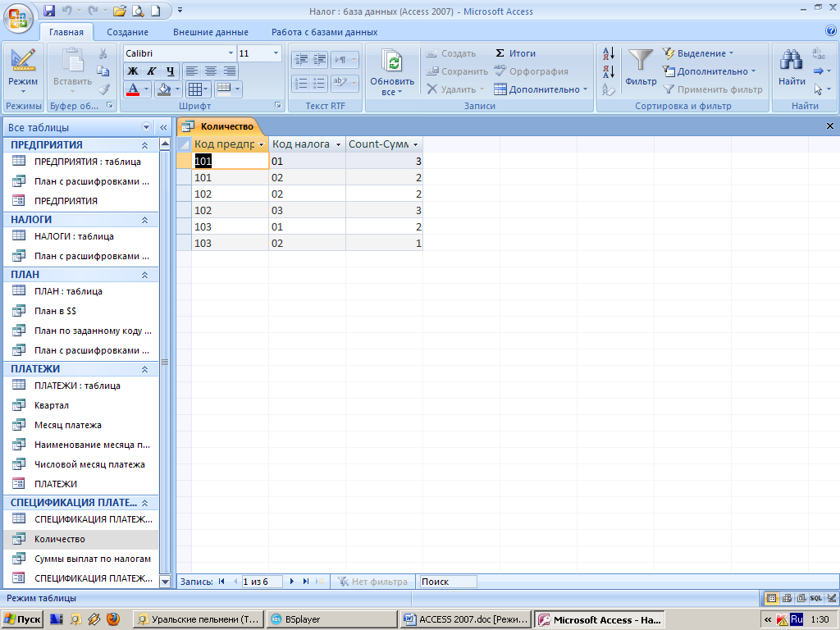Open the Уральские пельмени taskbar window
This screenshot has height=630, width=840.
199,619
